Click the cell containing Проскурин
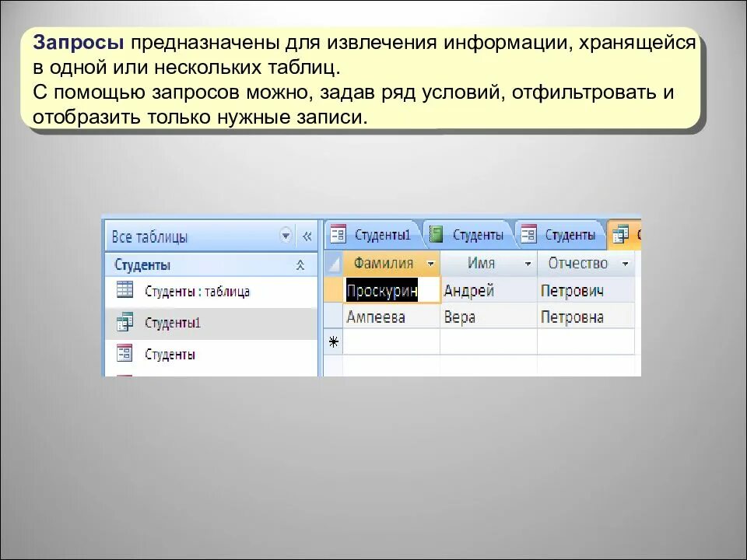This screenshot has width=747, height=560. [x=391, y=290]
